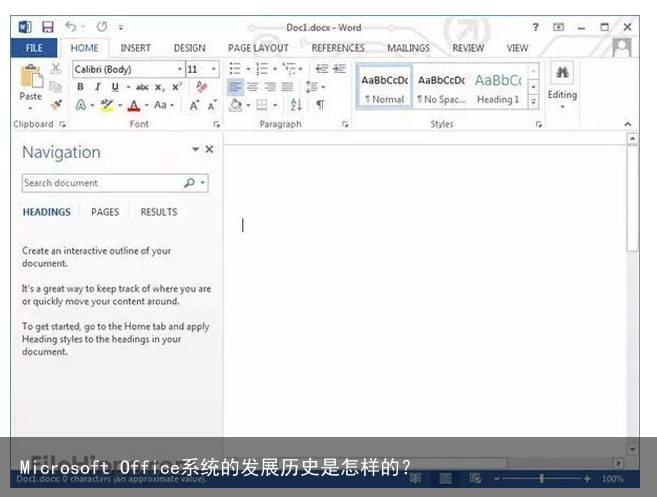Toggle Underline formatting
The height and width of the screenshot is (497, 657).
click(x=115, y=87)
